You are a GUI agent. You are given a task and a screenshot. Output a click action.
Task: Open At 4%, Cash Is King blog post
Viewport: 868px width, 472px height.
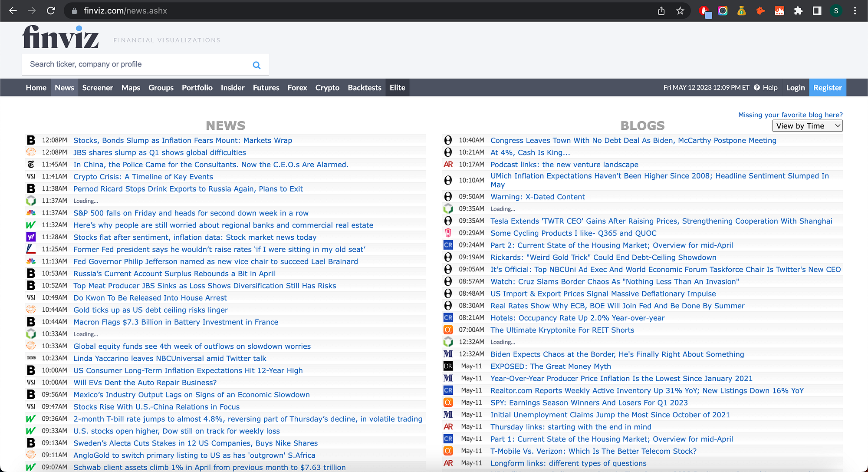pyautogui.click(x=530, y=152)
